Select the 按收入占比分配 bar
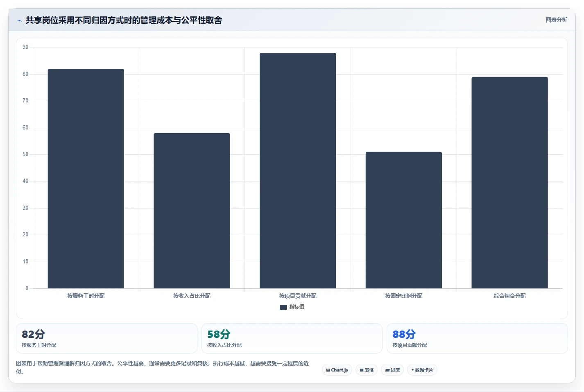 (192, 211)
